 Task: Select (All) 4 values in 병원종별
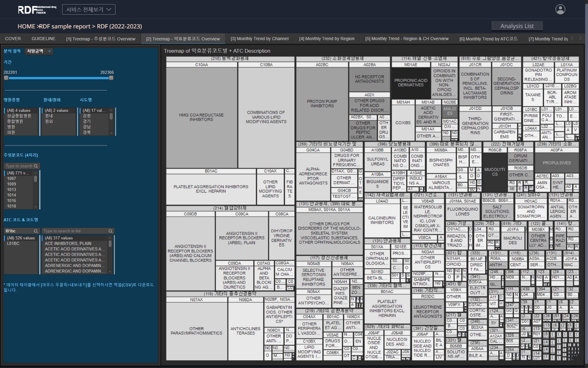point(21,110)
